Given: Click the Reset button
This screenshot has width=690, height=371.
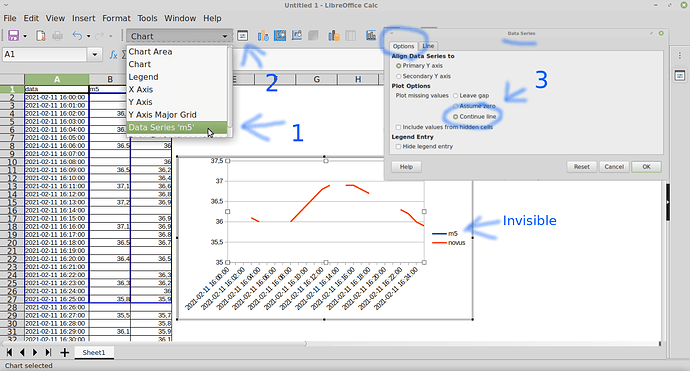Looking at the screenshot, I should point(581,167).
